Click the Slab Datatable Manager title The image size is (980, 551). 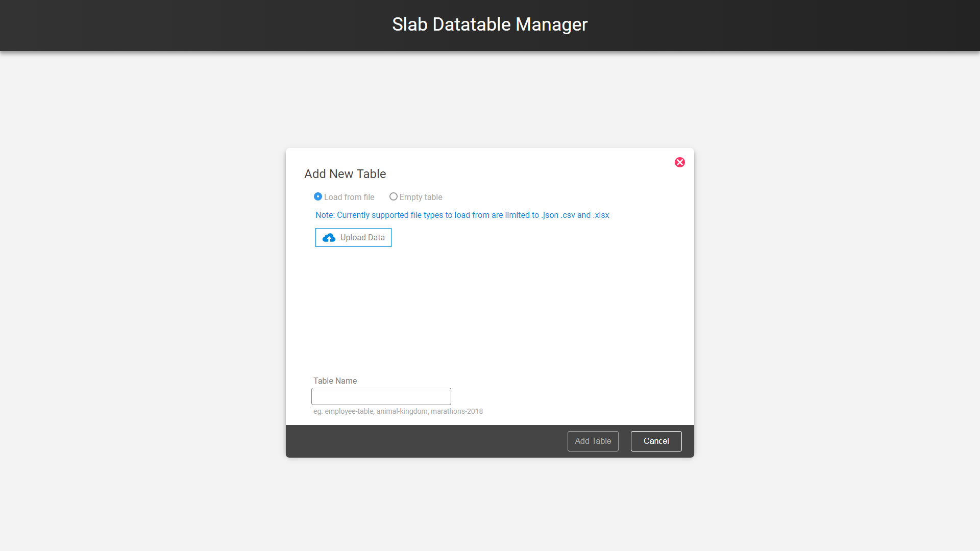point(490,24)
